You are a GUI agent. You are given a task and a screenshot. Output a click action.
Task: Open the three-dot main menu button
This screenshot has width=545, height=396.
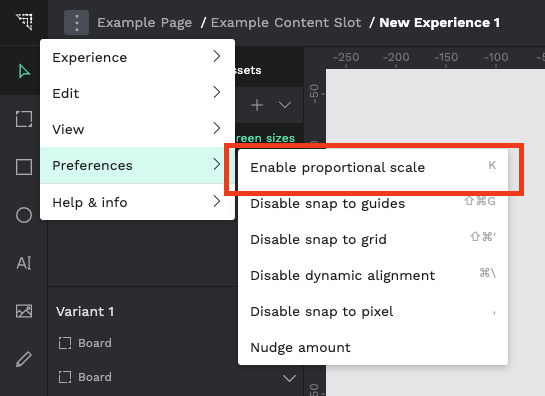pyautogui.click(x=76, y=23)
